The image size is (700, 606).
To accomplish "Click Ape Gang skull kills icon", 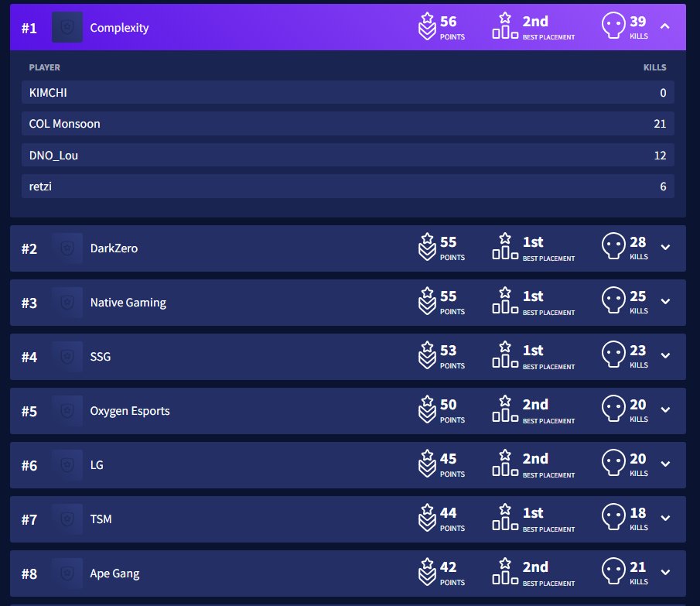I will [x=613, y=571].
